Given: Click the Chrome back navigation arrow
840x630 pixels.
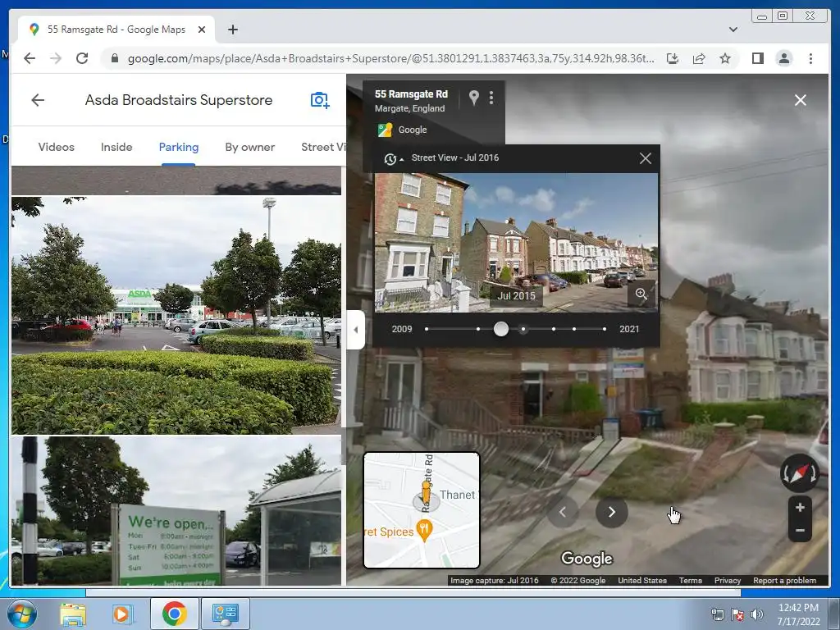Looking at the screenshot, I should (30, 58).
